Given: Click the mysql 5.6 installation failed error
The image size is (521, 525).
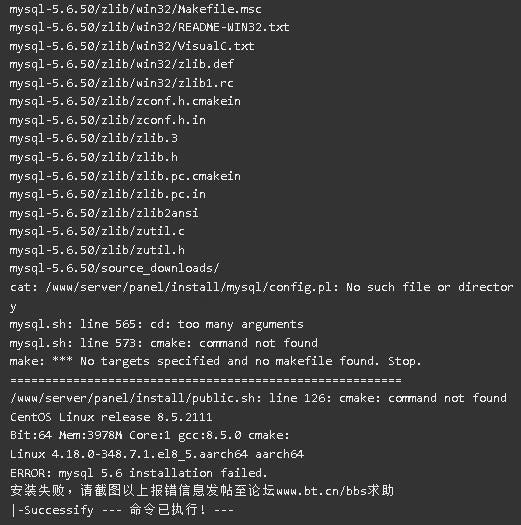Looking at the screenshot, I should tap(139, 473).
